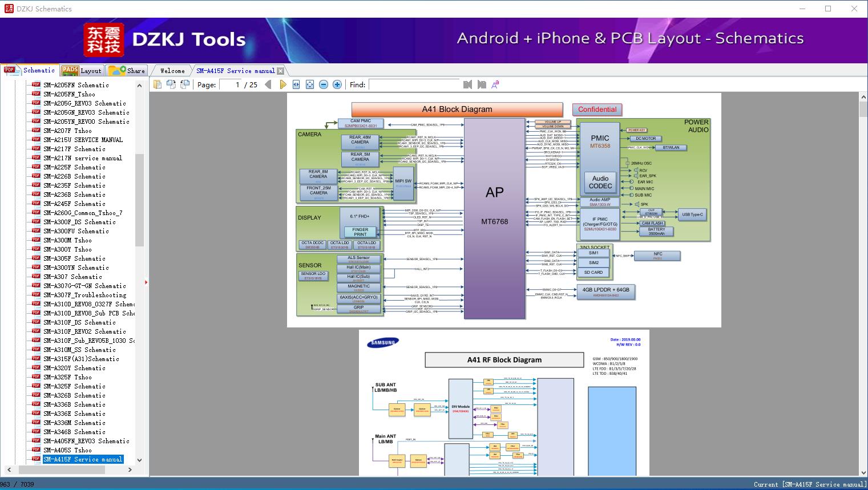Select SM-A305F Schematic
The image size is (868, 490).
(74, 258)
